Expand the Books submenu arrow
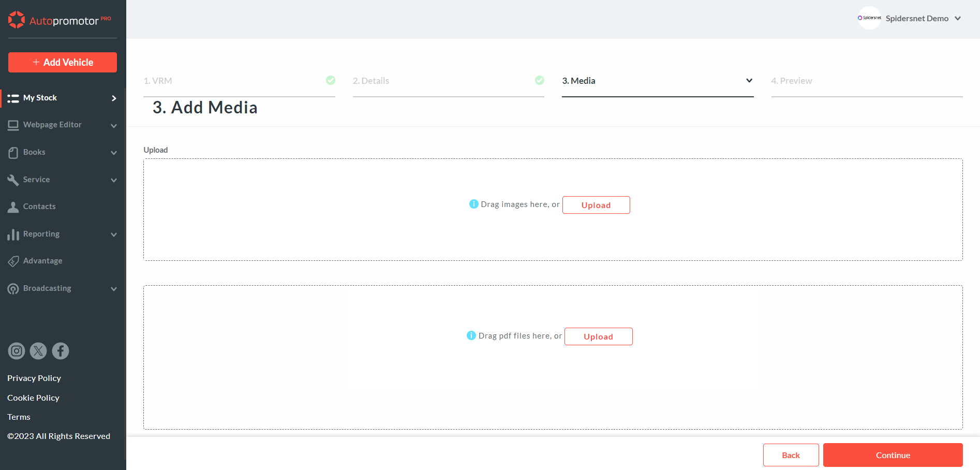Image resolution: width=980 pixels, height=470 pixels. (x=114, y=153)
